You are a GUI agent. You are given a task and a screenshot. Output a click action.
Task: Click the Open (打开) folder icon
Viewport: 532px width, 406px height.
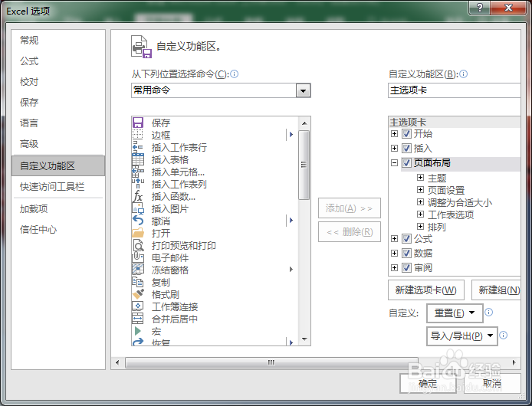(138, 233)
